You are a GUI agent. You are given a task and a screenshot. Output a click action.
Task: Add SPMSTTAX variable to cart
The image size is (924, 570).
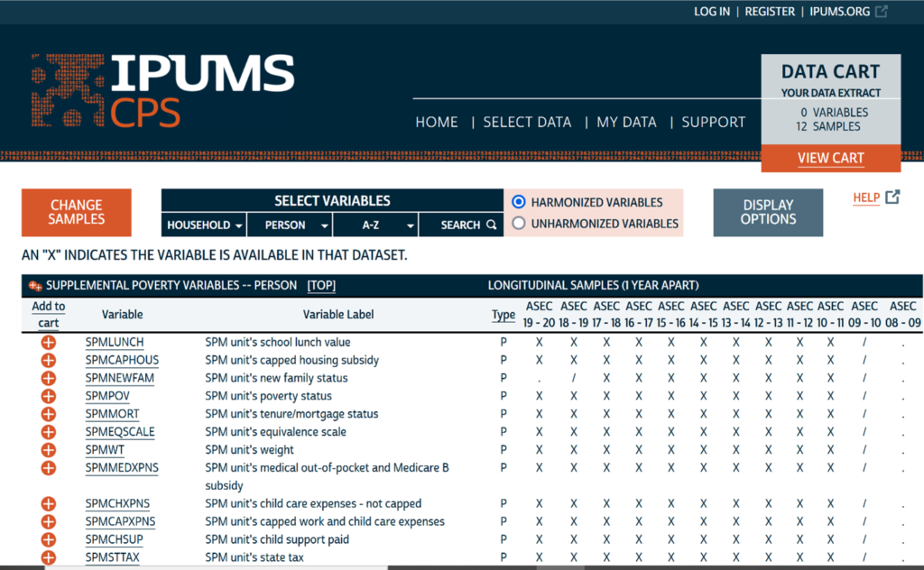click(x=49, y=557)
